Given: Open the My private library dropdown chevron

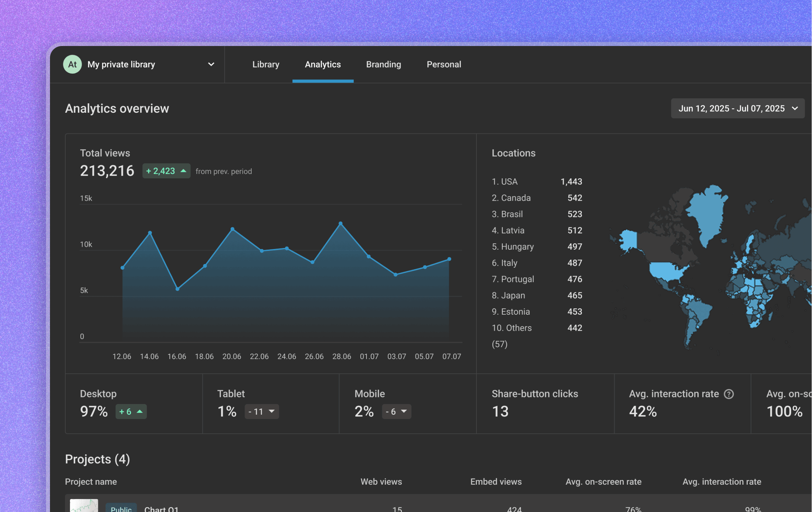Looking at the screenshot, I should coord(211,64).
